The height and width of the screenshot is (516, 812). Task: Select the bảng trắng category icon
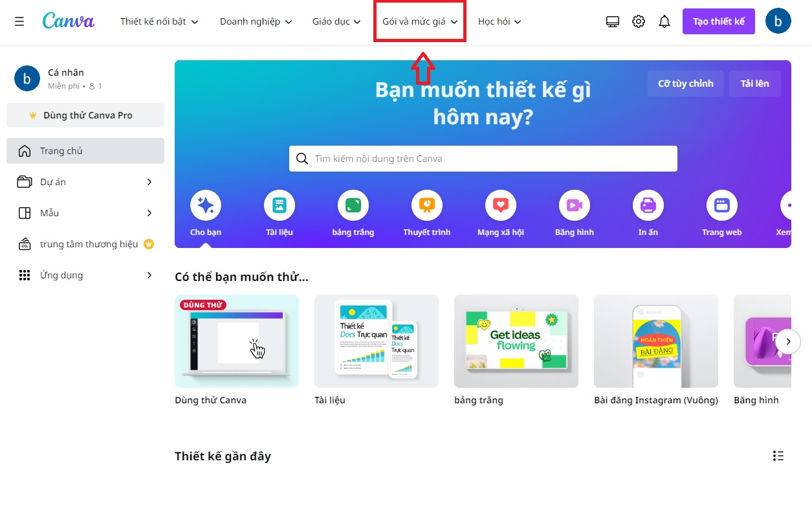point(353,206)
